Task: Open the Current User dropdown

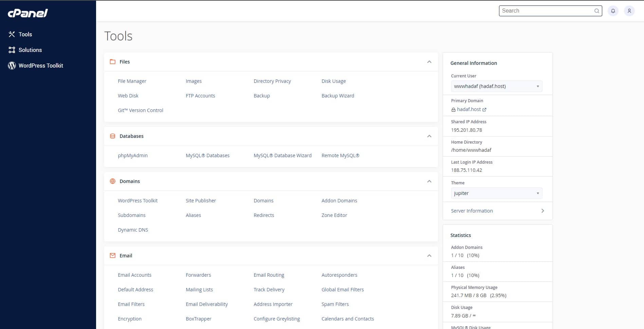Action: [496, 86]
